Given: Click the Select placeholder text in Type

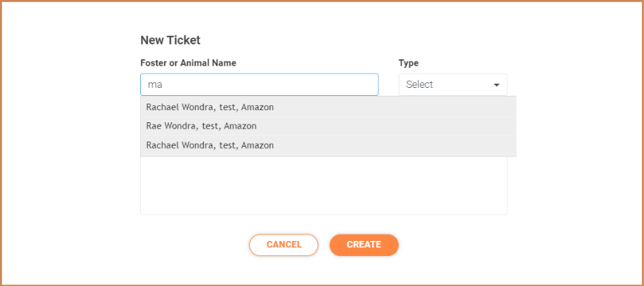Looking at the screenshot, I should [419, 84].
